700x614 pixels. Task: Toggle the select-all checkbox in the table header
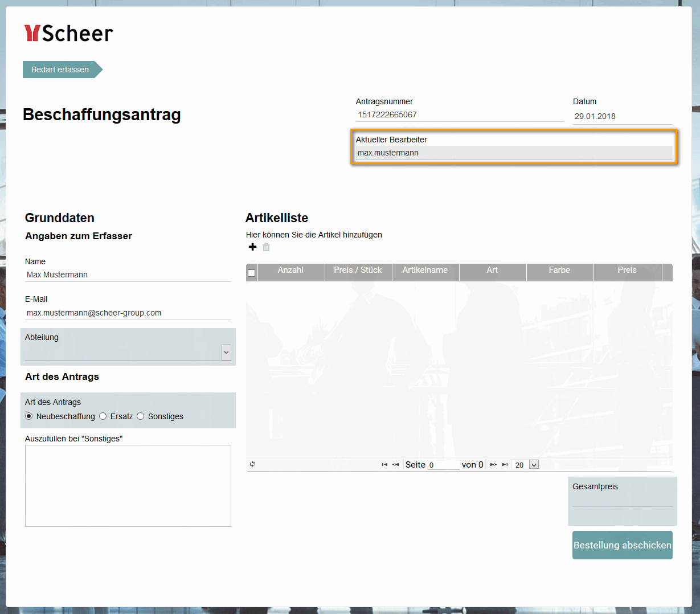point(251,272)
